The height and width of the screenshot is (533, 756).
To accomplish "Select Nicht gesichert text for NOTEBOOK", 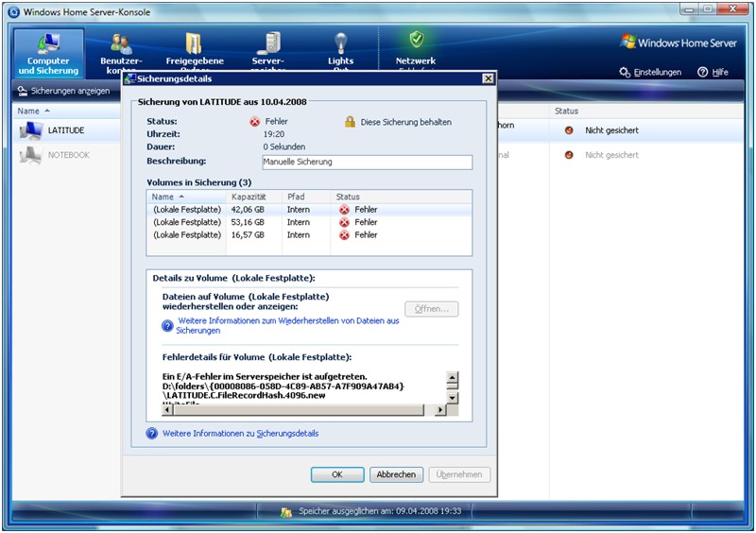I will [x=611, y=155].
